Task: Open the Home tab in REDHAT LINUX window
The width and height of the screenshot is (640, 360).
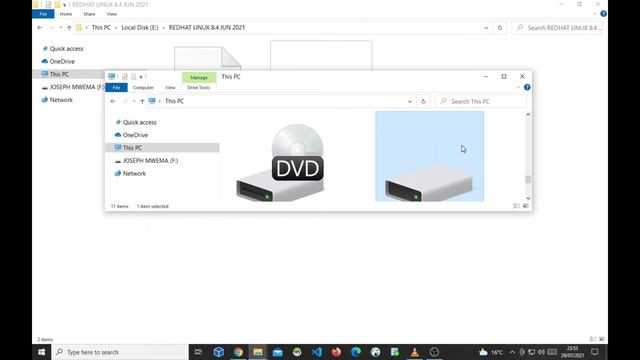Action: (66, 14)
